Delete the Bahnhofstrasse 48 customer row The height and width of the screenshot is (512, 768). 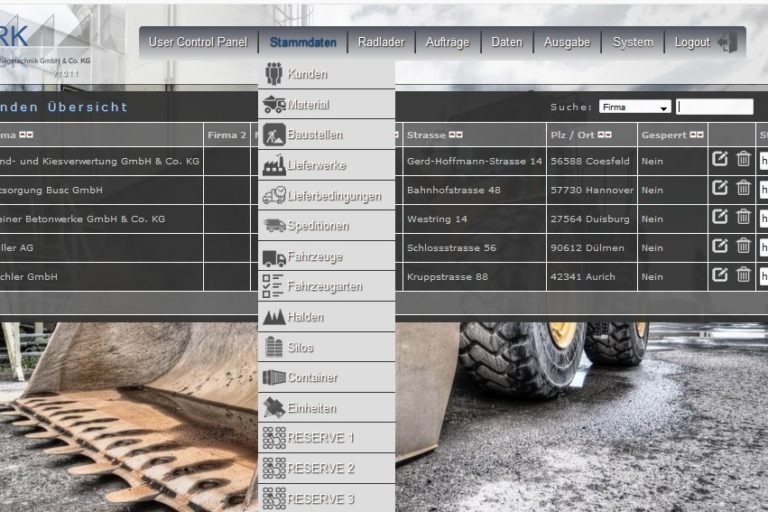743,188
